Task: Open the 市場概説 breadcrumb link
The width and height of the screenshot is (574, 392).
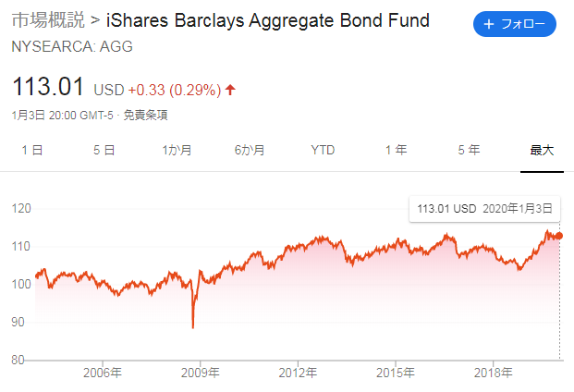Action: tap(48, 20)
